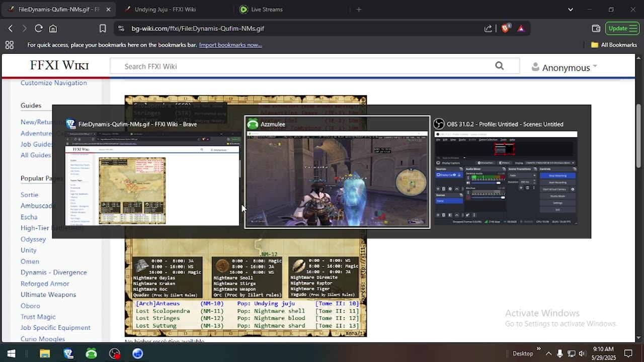Open the Brave main menu beside Update
Screen dimensions: 644x362
click(633, 28)
